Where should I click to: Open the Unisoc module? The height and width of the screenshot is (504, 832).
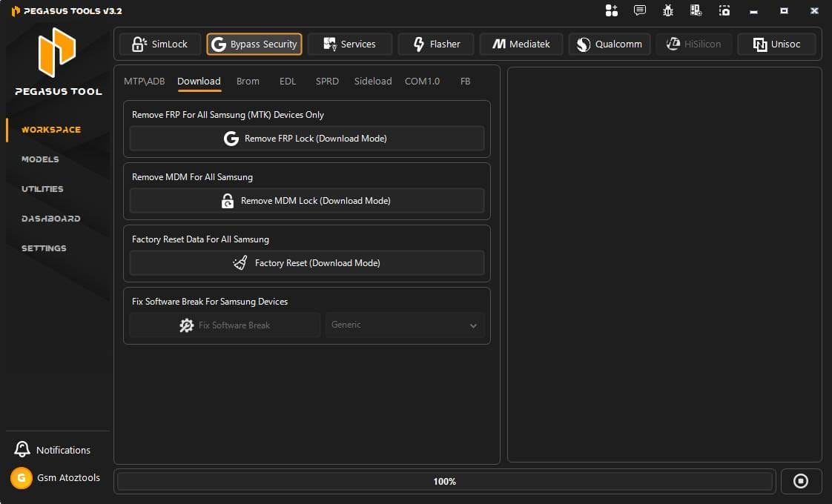(x=776, y=44)
